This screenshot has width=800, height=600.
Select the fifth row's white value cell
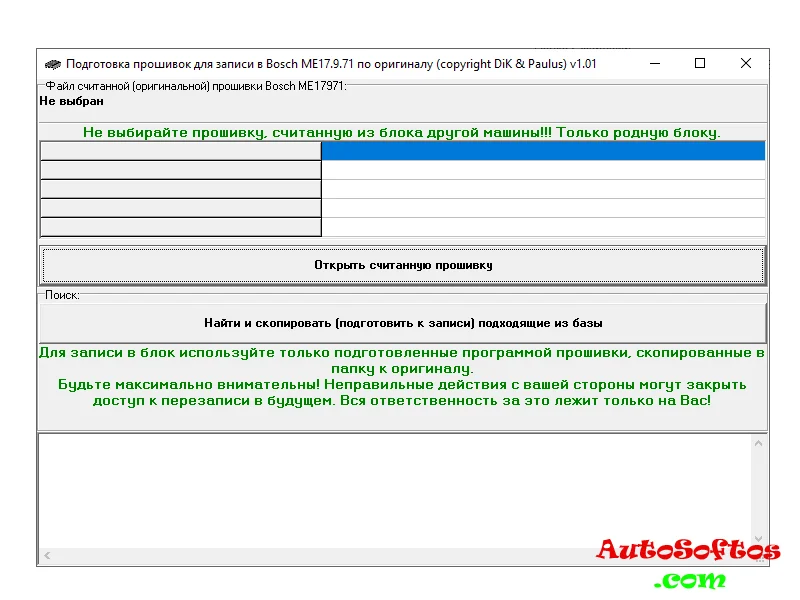[543, 227]
